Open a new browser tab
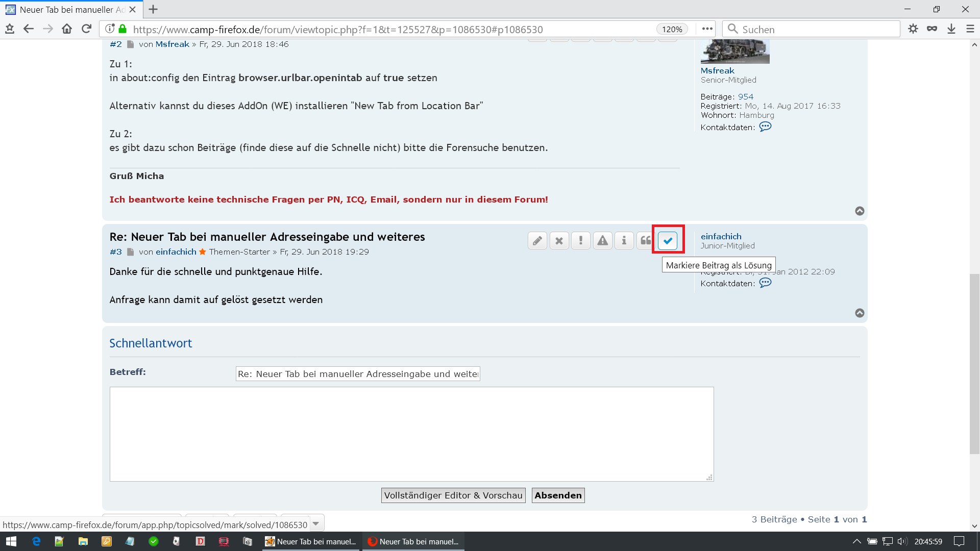The height and width of the screenshot is (551, 980). (x=153, y=9)
